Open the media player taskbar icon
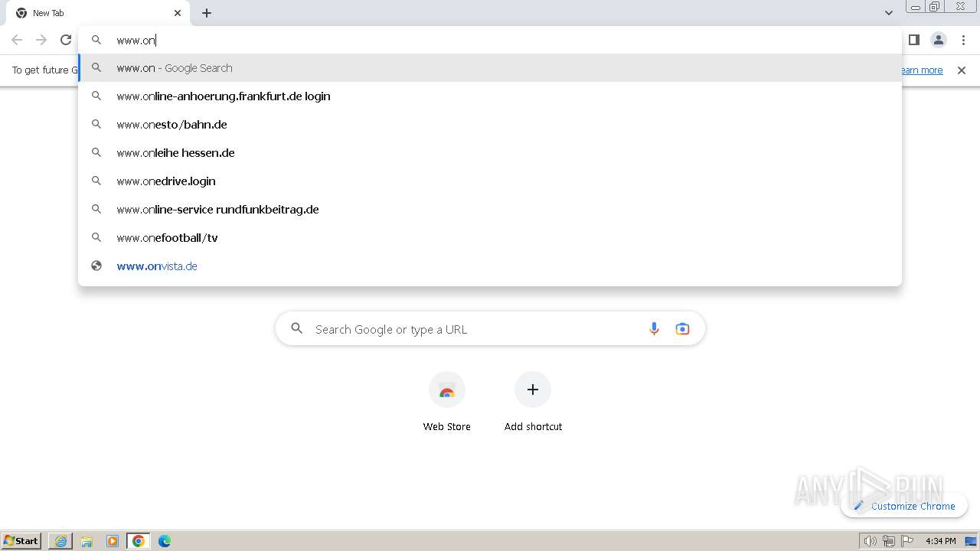The image size is (980, 551). tap(113, 541)
